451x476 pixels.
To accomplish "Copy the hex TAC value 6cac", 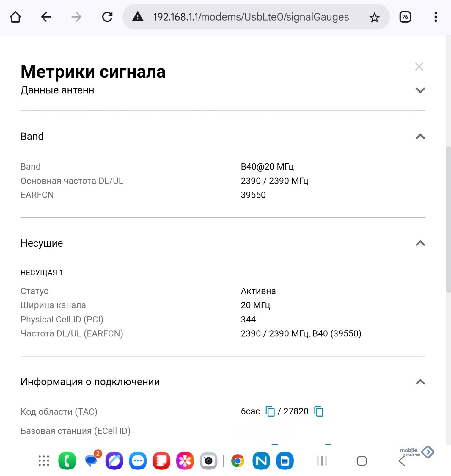I will [270, 411].
